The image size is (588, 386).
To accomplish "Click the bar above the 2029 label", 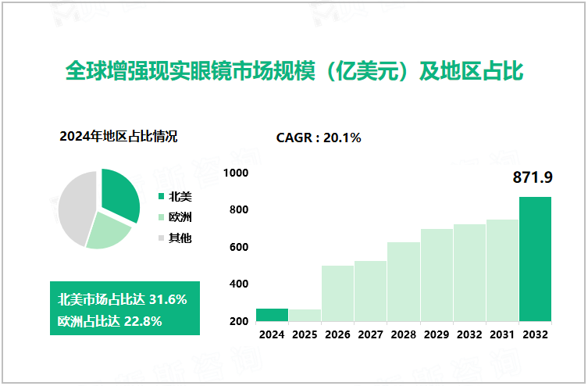I will [437, 275].
